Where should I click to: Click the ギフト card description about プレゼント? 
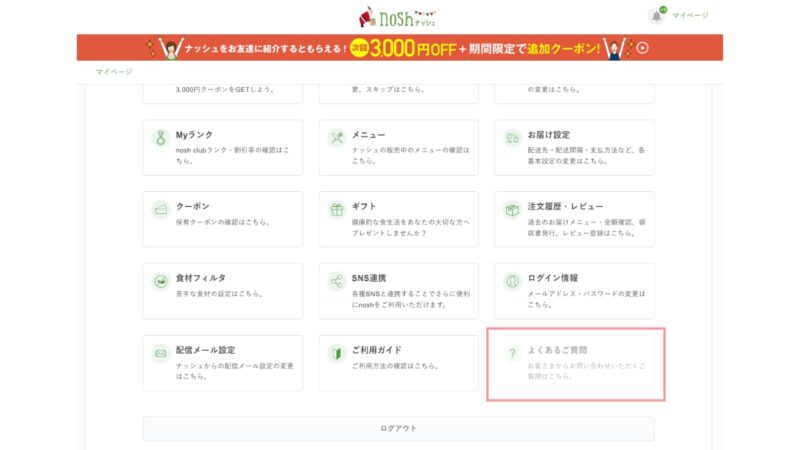(x=411, y=228)
